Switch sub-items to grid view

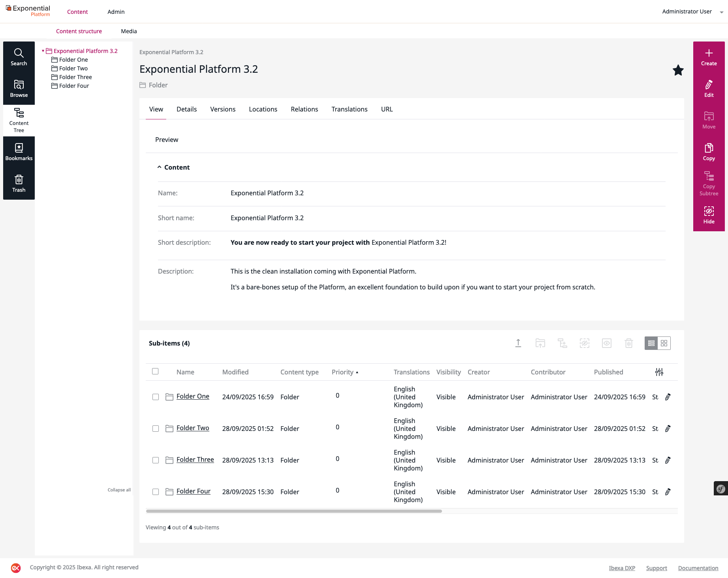(x=664, y=343)
